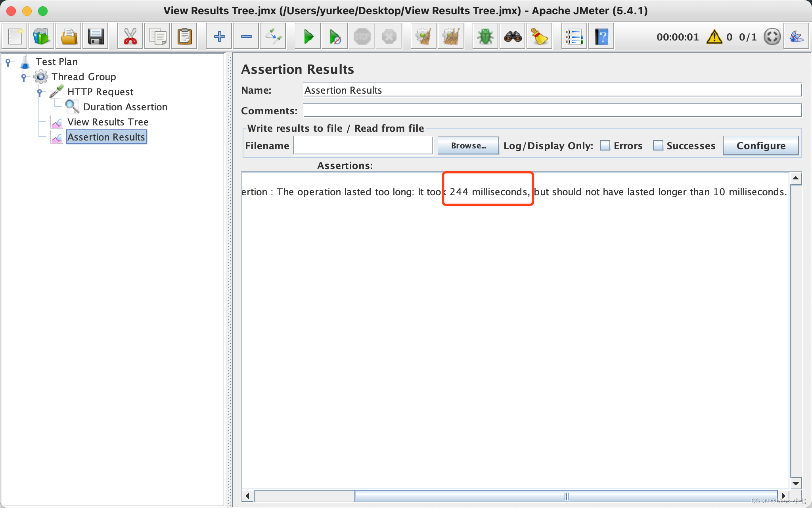
Task: Save the test plan with floppy icon
Action: pyautogui.click(x=96, y=37)
